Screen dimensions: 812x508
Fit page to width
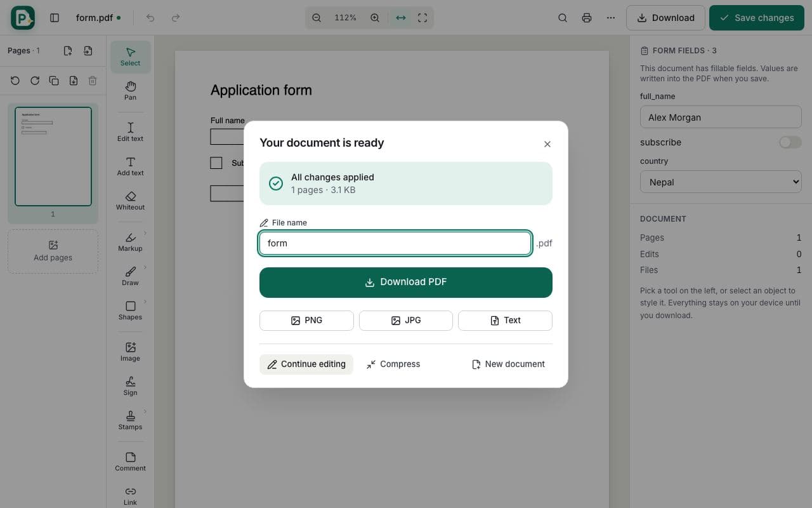(401, 18)
